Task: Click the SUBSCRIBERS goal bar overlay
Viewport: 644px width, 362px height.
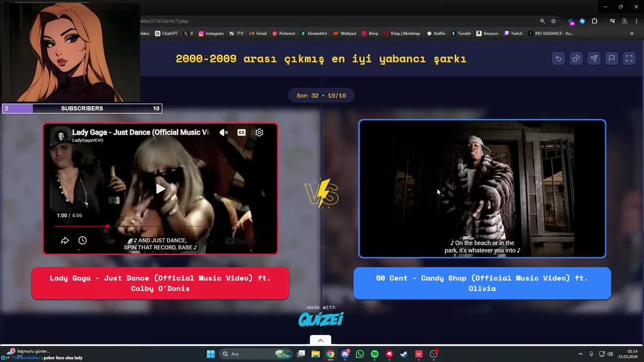Action: (x=82, y=108)
